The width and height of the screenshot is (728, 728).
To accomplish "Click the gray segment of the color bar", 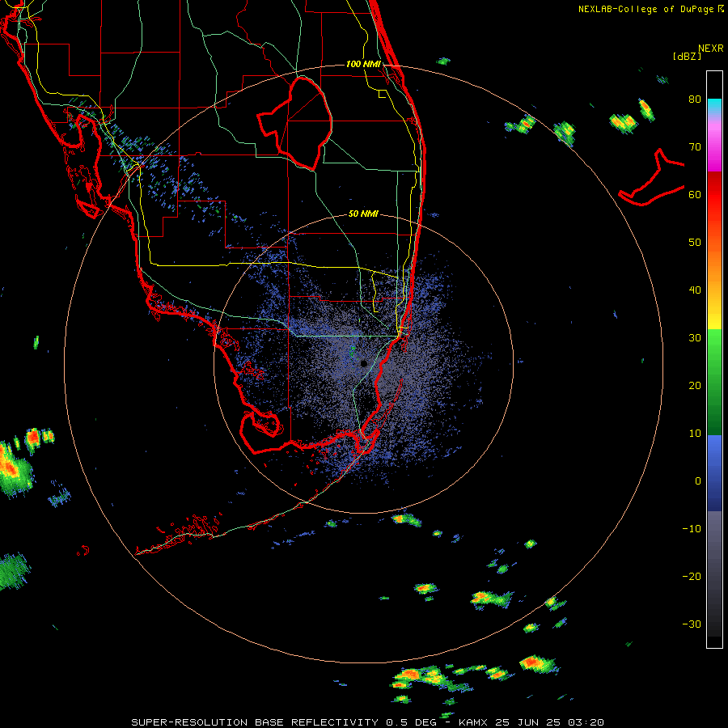I will click(714, 574).
